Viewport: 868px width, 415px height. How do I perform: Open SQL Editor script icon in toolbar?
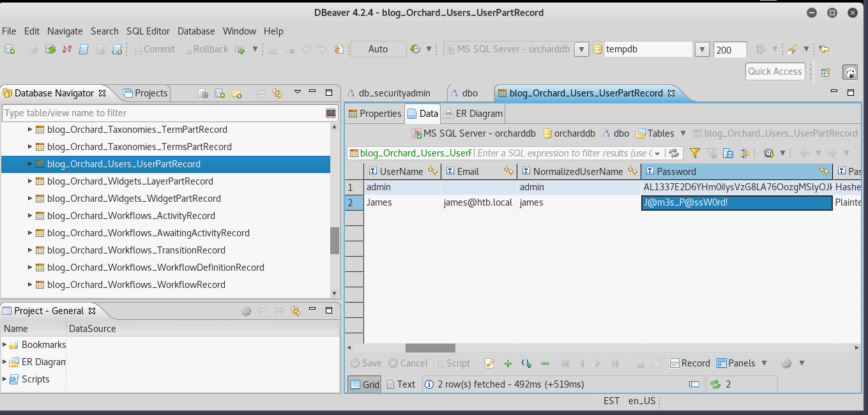tap(84, 49)
